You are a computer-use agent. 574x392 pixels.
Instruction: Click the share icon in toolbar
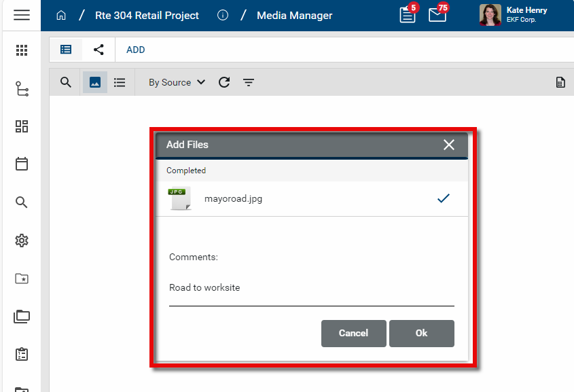click(98, 50)
